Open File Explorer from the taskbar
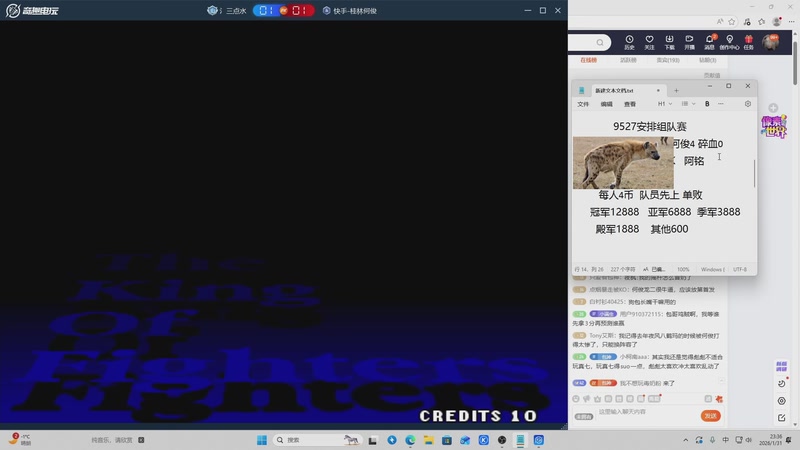 (429, 440)
